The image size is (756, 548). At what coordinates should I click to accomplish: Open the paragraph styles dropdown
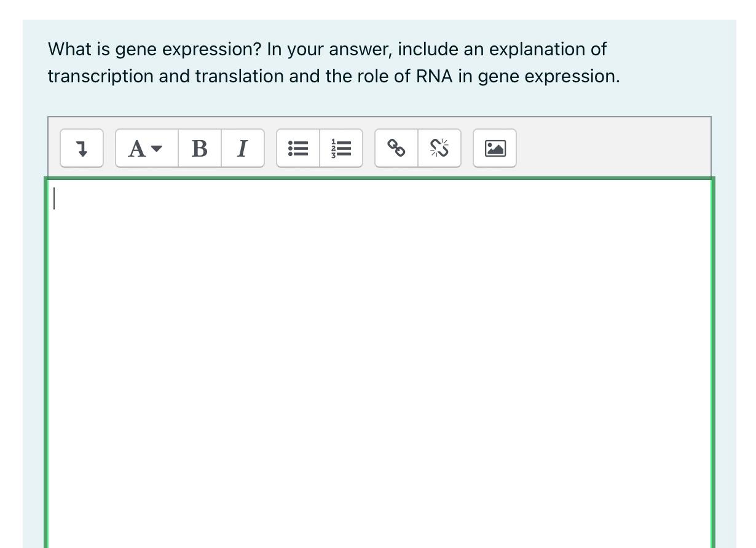146,148
